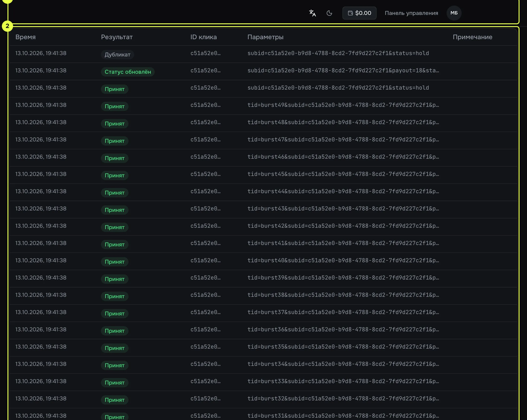Screen dimensions: 527x420
Task: Click the timestamp in the Статус обновлён row
Action: coord(41,70)
